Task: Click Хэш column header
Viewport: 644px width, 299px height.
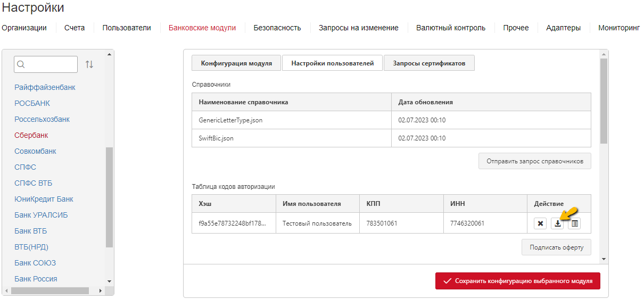Action: click(x=234, y=204)
